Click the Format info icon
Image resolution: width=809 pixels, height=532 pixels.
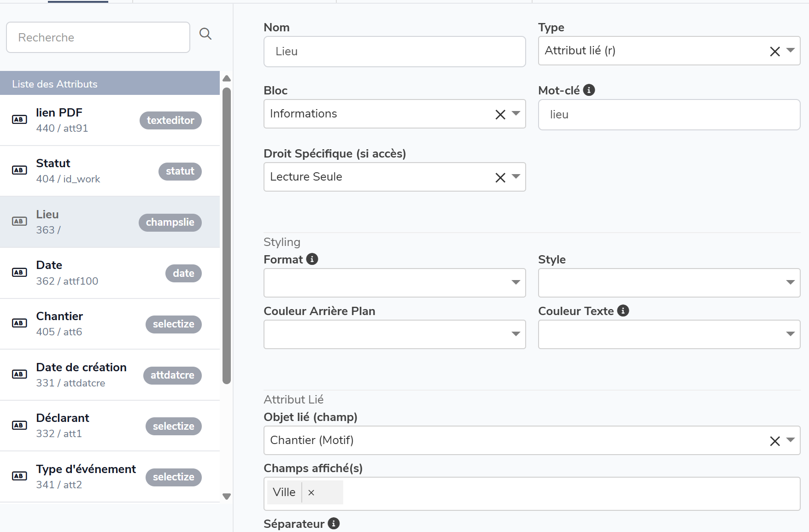[312, 259]
